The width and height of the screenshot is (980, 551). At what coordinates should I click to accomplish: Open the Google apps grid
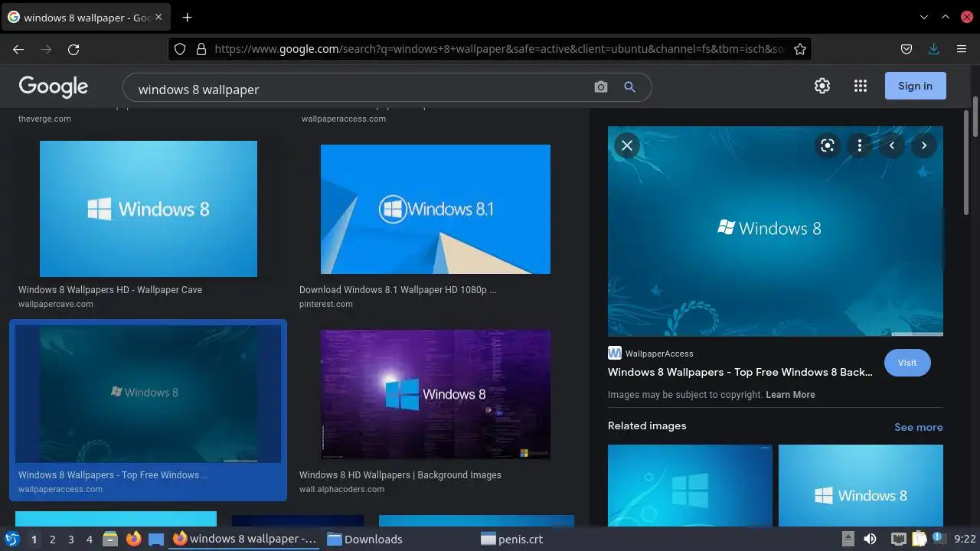(x=860, y=86)
